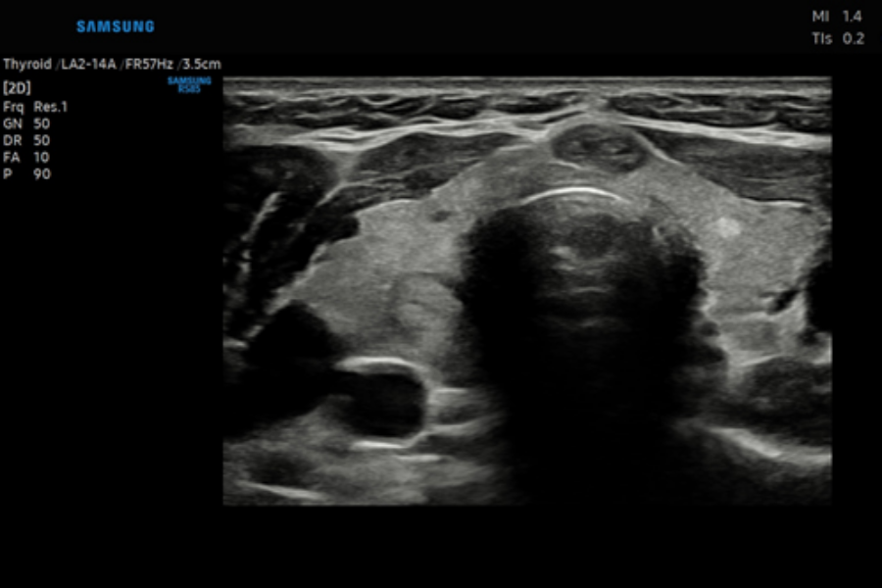Click the FR57Hz frame rate readout
This screenshot has width=882, height=588.
(150, 64)
